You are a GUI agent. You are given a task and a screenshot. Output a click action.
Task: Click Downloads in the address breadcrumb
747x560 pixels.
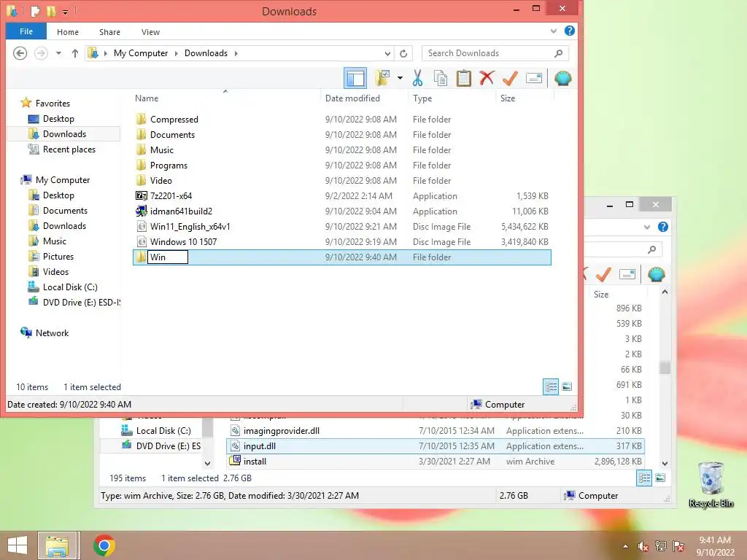[206, 53]
